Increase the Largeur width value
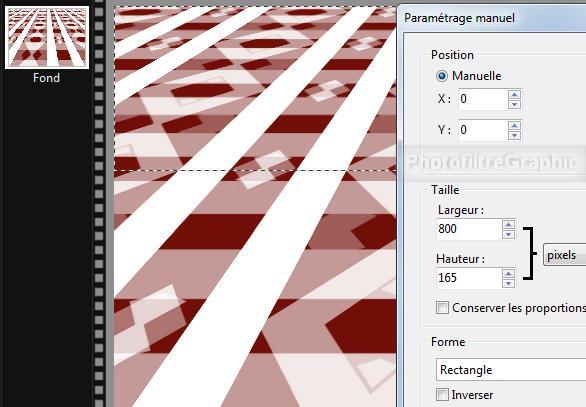This screenshot has width=586, height=407. pyautogui.click(x=508, y=224)
